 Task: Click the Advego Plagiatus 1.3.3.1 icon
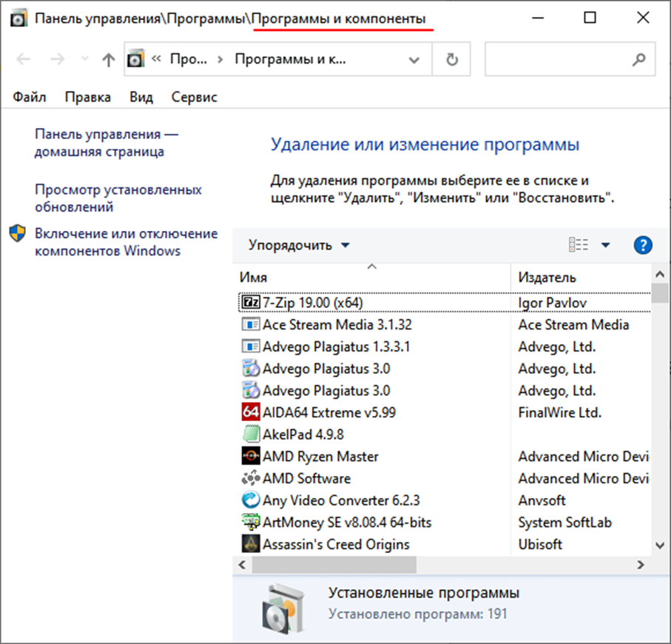point(251,346)
